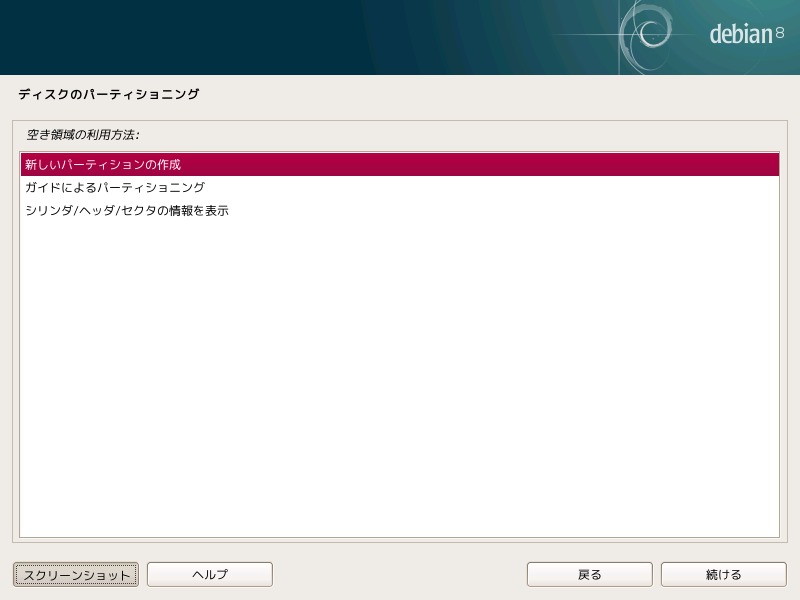Click the スクリーンショット button

pos(76,574)
